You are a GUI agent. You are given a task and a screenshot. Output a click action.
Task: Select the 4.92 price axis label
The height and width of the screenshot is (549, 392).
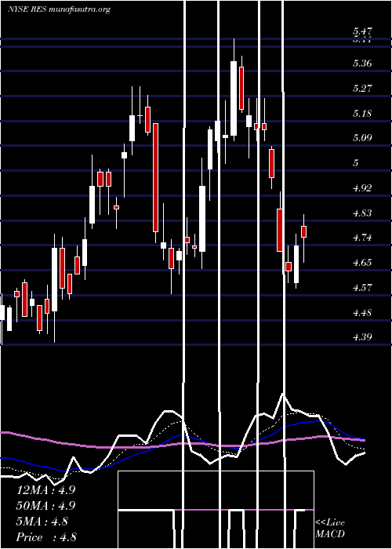(x=362, y=188)
